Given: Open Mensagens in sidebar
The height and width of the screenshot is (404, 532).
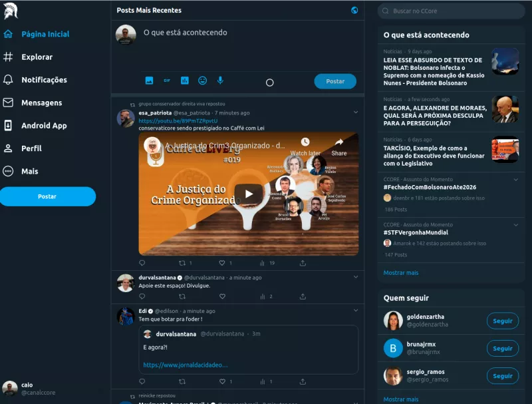Looking at the screenshot, I should pyautogui.click(x=33, y=102).
